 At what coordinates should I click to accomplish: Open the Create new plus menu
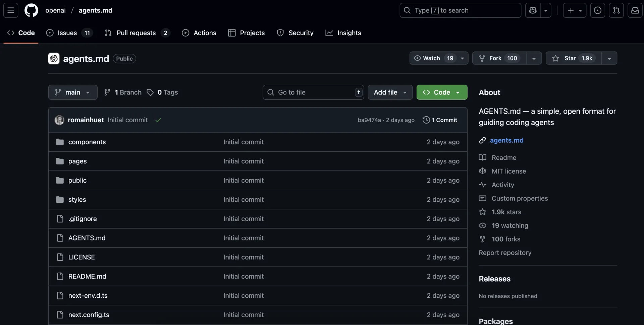(575, 10)
